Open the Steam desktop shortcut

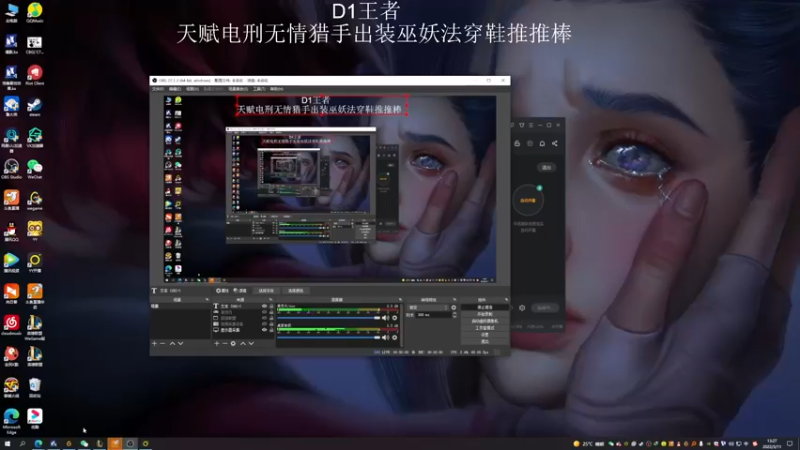[x=35, y=105]
